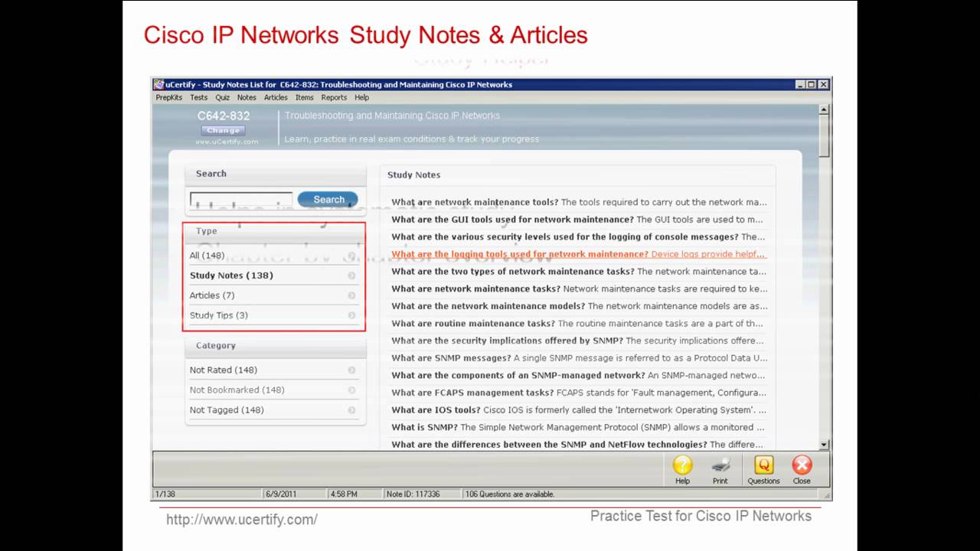
Task: Open note on SNMP-managed network components
Action: (579, 376)
